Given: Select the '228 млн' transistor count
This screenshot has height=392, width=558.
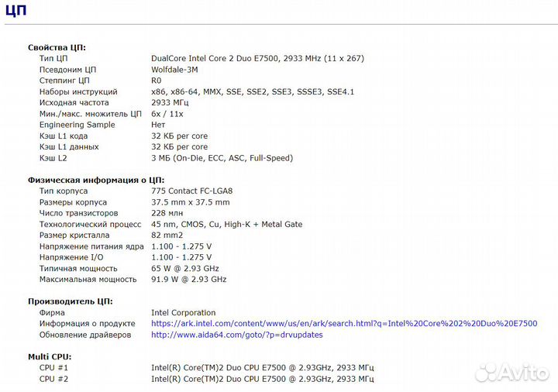Looking at the screenshot, I should click(167, 213).
